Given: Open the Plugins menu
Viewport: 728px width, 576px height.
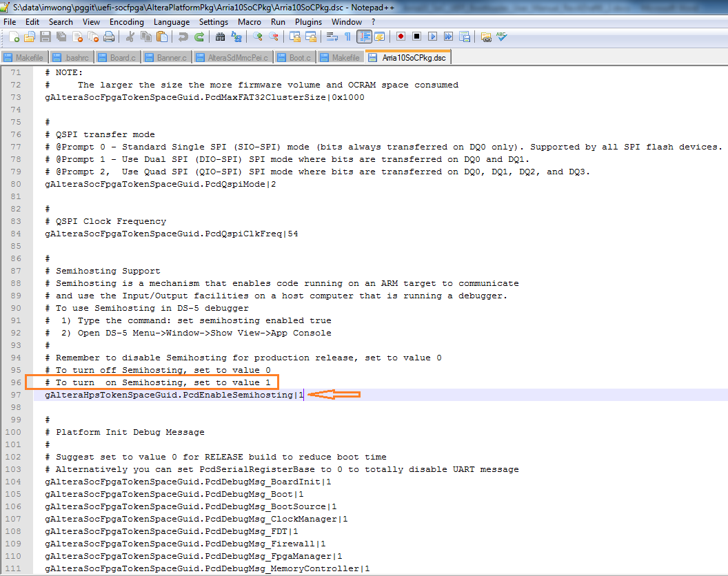Looking at the screenshot, I should (x=308, y=22).
